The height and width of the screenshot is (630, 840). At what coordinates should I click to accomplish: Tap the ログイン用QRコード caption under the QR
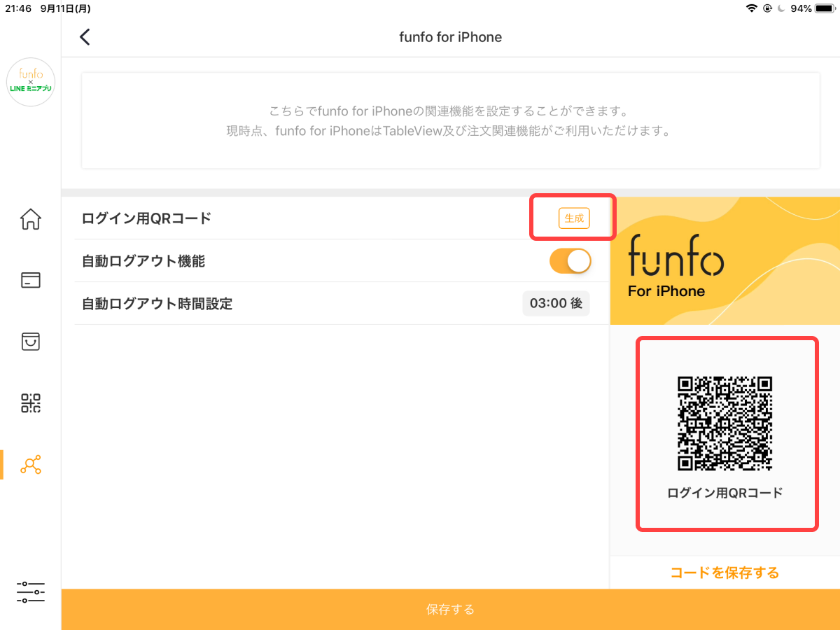coord(725,493)
